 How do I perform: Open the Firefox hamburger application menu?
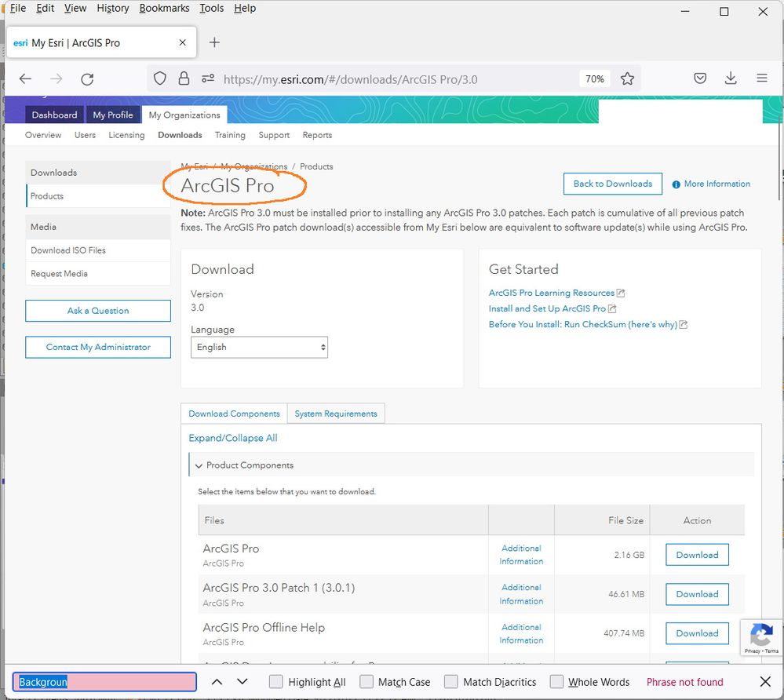[x=761, y=78]
